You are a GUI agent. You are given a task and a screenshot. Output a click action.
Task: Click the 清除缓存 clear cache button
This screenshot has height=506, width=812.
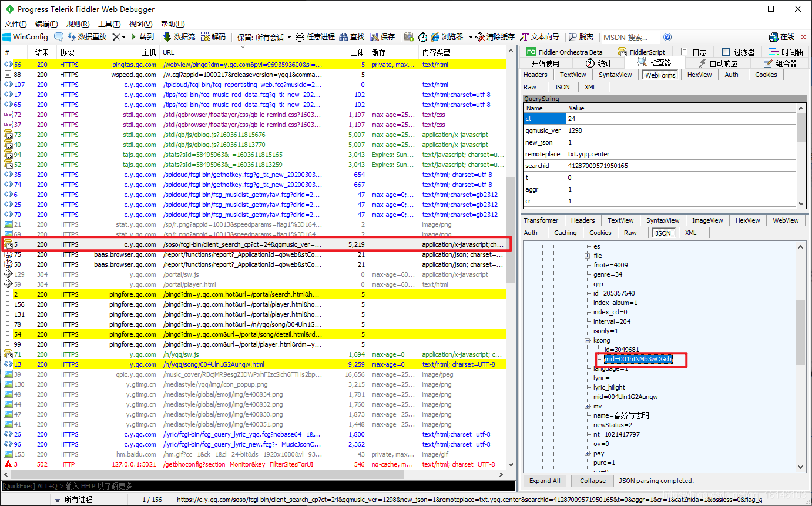[x=495, y=37]
